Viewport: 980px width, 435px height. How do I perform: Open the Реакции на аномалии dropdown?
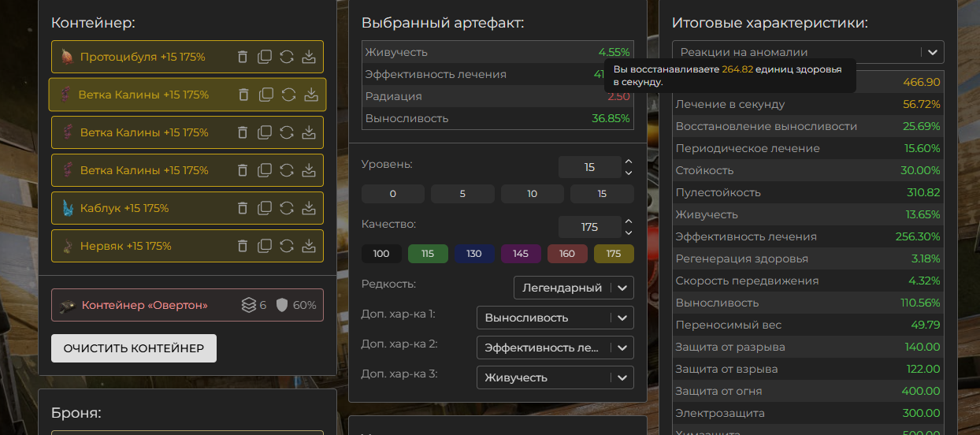pos(807,53)
